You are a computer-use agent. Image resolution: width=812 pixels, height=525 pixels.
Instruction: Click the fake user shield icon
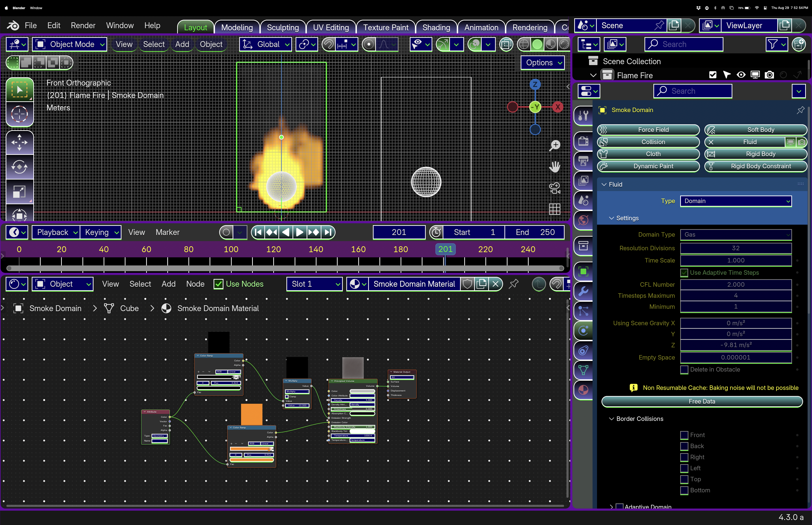[467, 284]
